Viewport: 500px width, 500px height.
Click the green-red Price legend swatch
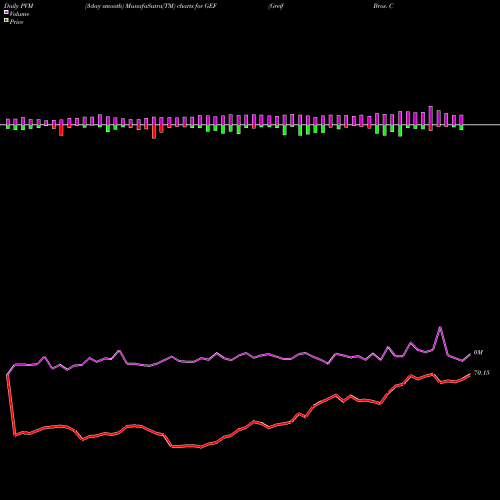click(6, 21)
